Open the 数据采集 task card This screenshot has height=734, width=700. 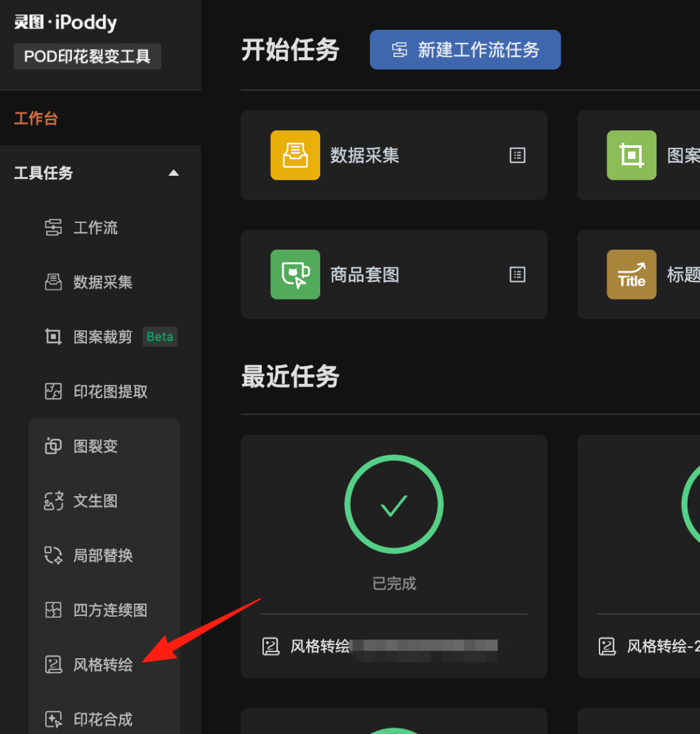pos(394,156)
